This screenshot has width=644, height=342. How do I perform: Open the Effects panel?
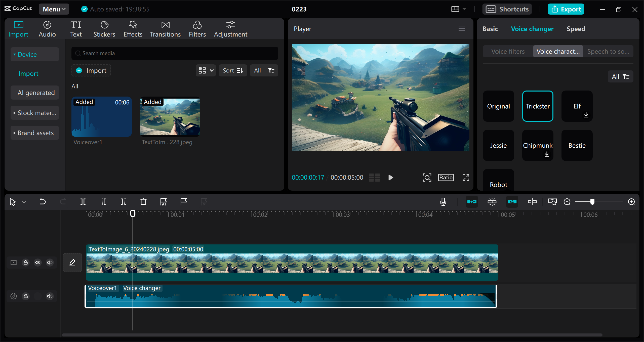[133, 28]
